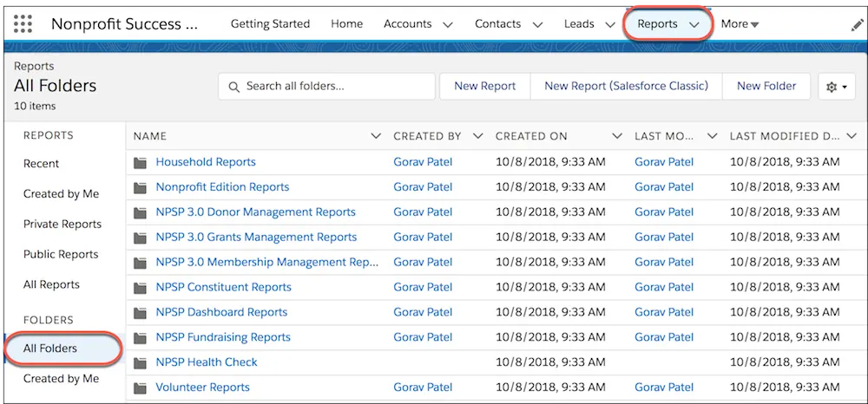Image resolution: width=868 pixels, height=404 pixels.
Task: Open the NPSP Dashboard Reports link
Action: click(221, 312)
